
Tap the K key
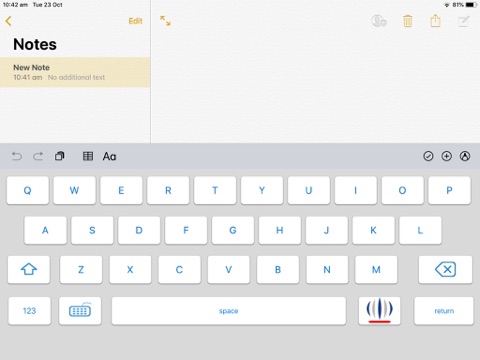click(373, 230)
